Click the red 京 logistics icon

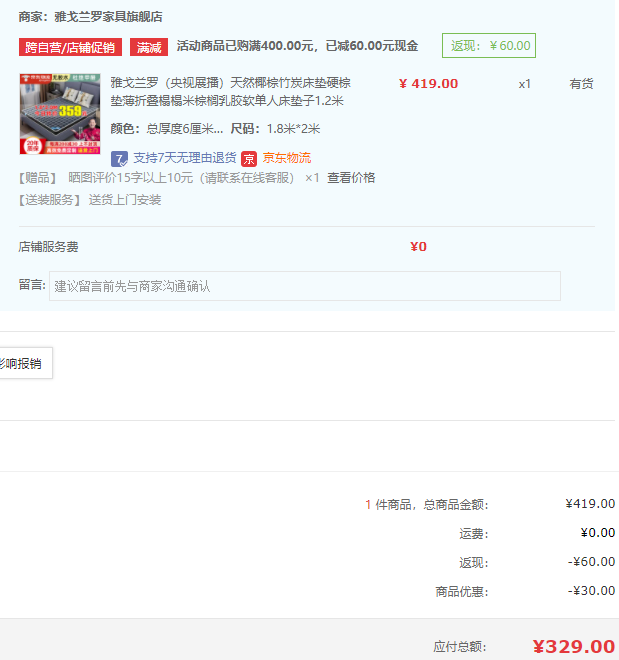pos(249,159)
